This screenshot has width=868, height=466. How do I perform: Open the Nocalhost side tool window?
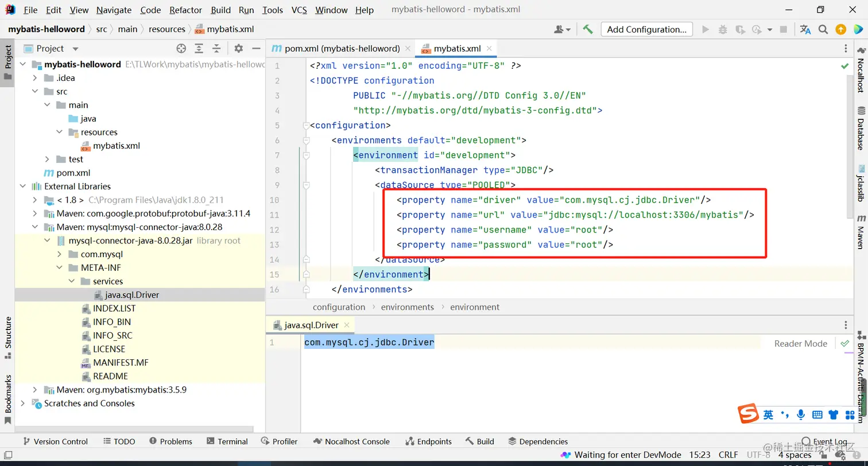point(861,69)
